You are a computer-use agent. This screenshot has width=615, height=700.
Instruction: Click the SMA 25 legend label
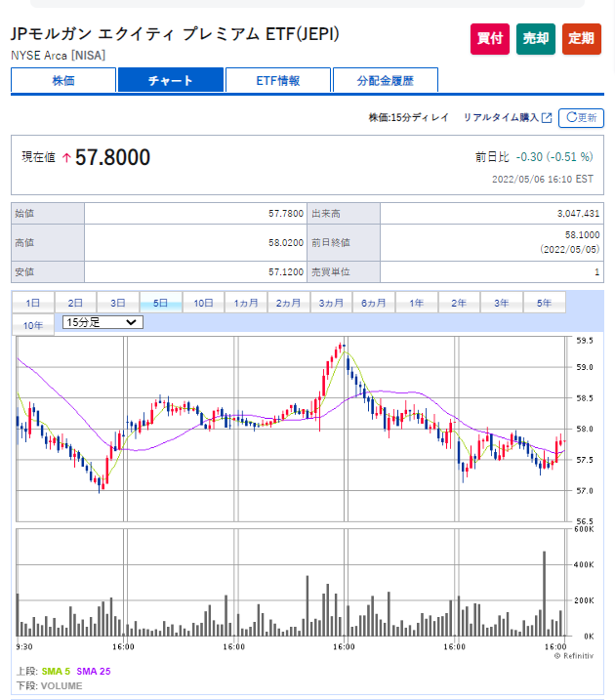coord(94,672)
